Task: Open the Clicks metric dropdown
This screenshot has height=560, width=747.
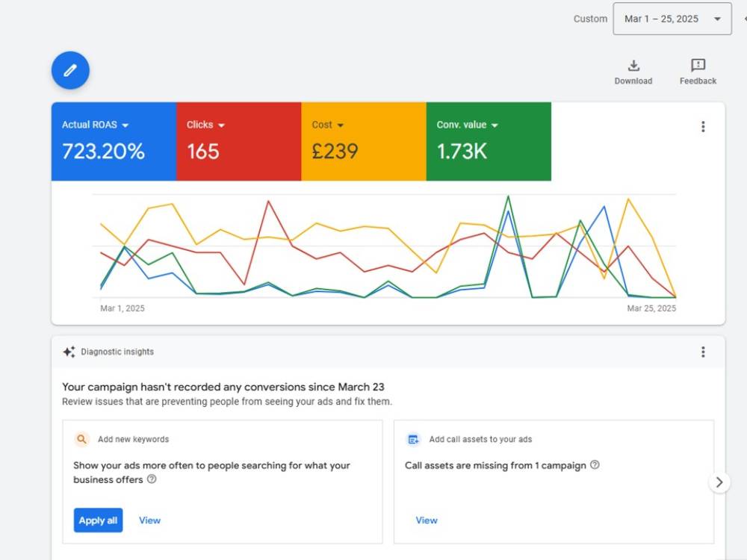Action: 205,125
